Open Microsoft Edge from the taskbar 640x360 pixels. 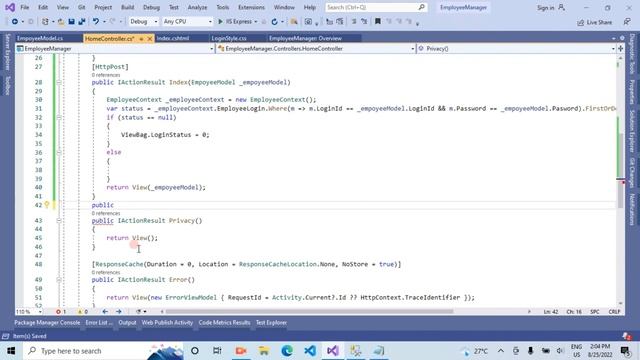click(287, 351)
